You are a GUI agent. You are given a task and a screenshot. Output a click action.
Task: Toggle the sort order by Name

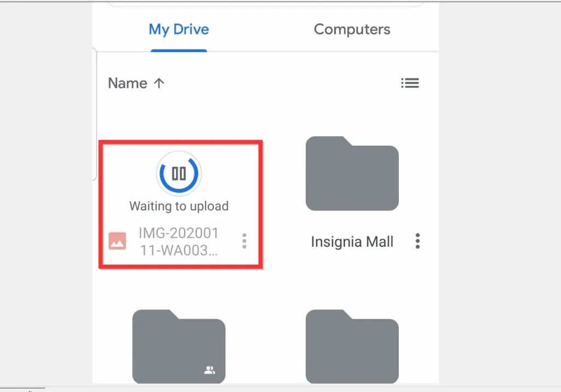(136, 83)
